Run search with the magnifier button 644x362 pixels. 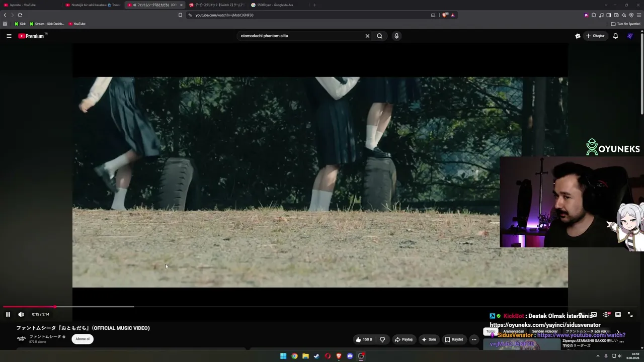[x=380, y=36]
